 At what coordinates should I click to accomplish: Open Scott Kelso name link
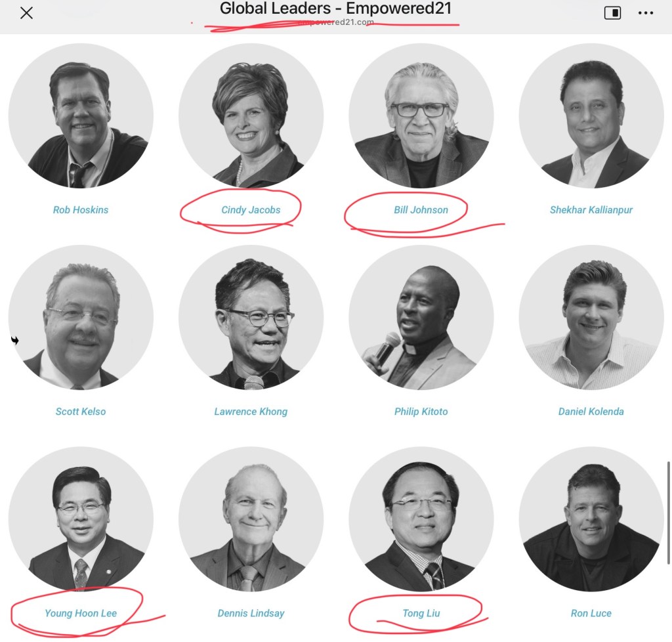[81, 412]
